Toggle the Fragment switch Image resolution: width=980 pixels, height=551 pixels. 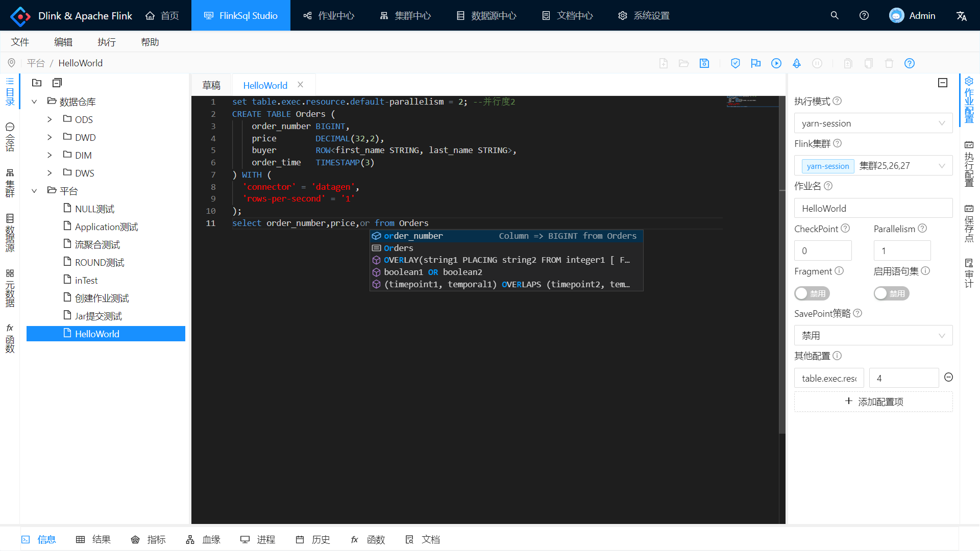[812, 293]
